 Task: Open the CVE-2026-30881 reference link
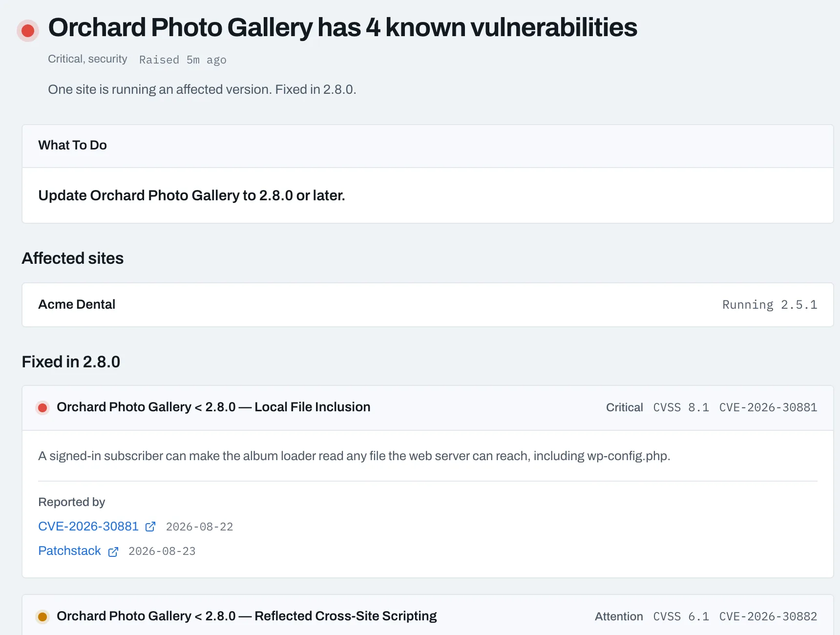[88, 526]
